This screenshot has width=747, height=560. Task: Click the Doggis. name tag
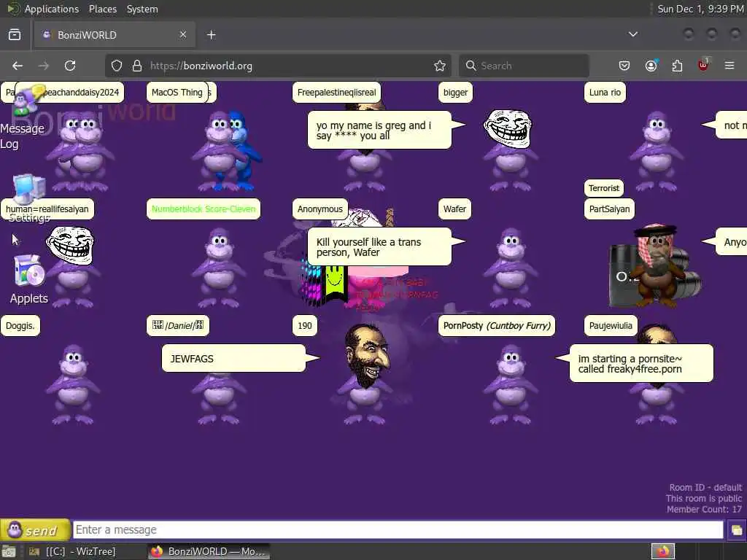coord(20,326)
